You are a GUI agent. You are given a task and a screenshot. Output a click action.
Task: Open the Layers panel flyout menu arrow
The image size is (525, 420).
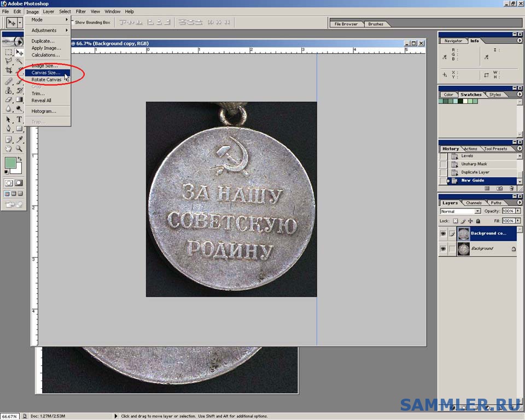[520, 203]
